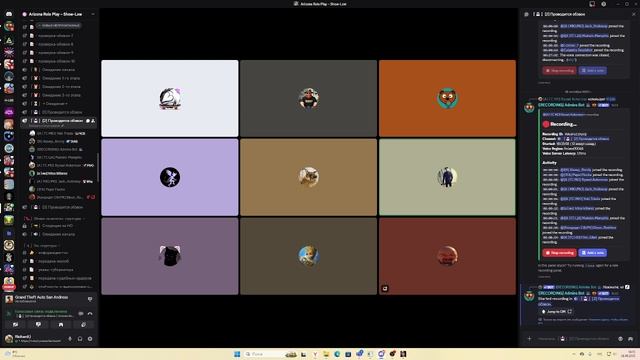The image size is (640, 360).
Task: Join the [1] Проводится обзвон voice channel
Action: [59, 112]
